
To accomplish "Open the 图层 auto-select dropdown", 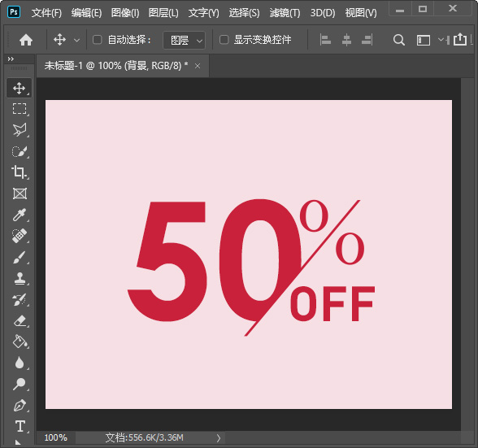I will click(x=184, y=40).
